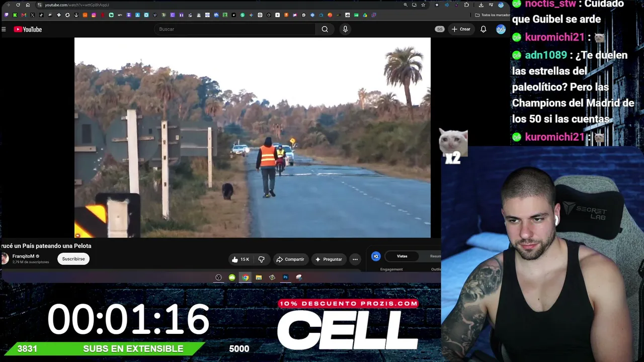
Task: Open the YouTube notifications bell
Action: point(483,29)
